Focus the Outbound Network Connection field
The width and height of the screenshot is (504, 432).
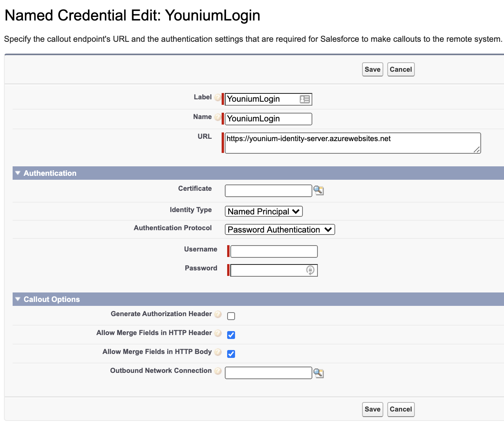269,373
